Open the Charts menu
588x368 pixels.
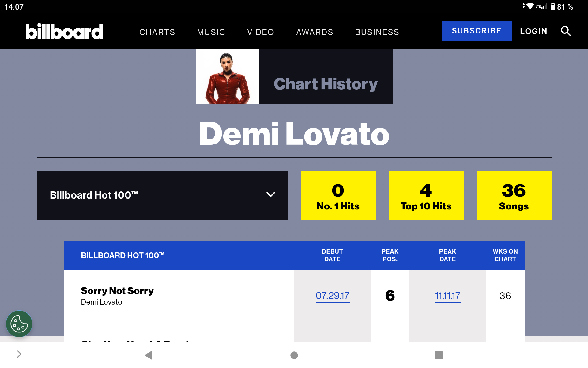[157, 32]
